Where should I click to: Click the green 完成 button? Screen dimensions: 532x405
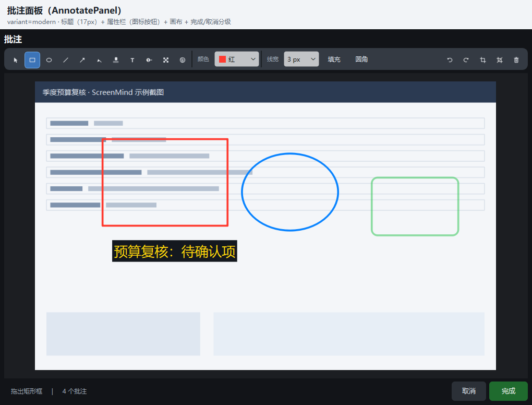tap(508, 391)
